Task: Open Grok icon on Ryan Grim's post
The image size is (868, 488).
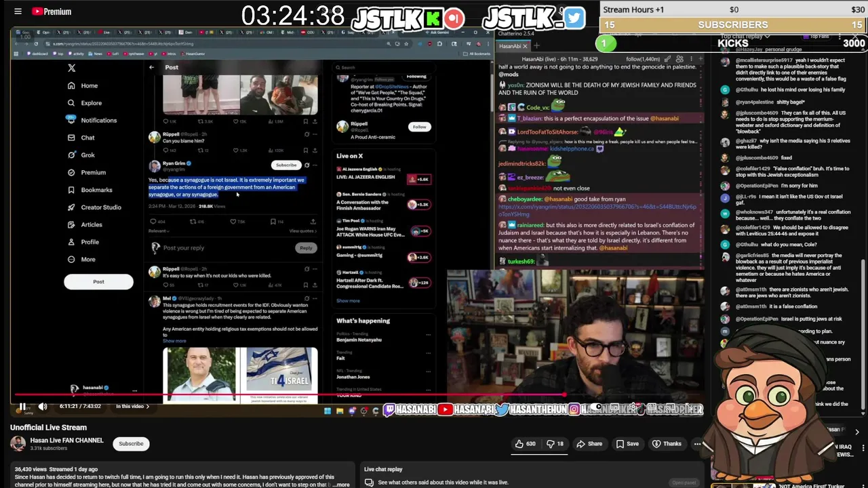Action: [x=307, y=165]
